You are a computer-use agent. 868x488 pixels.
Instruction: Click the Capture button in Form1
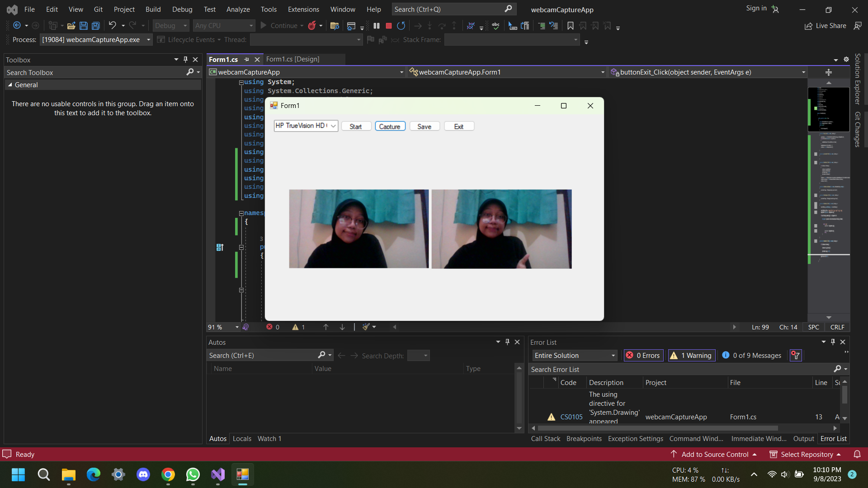(390, 127)
